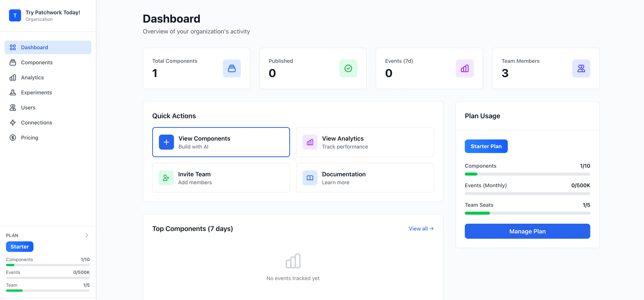Image resolution: width=644 pixels, height=300 pixels.
Task: Click the Try Patchwork Today! organization name
Action: coord(53,12)
